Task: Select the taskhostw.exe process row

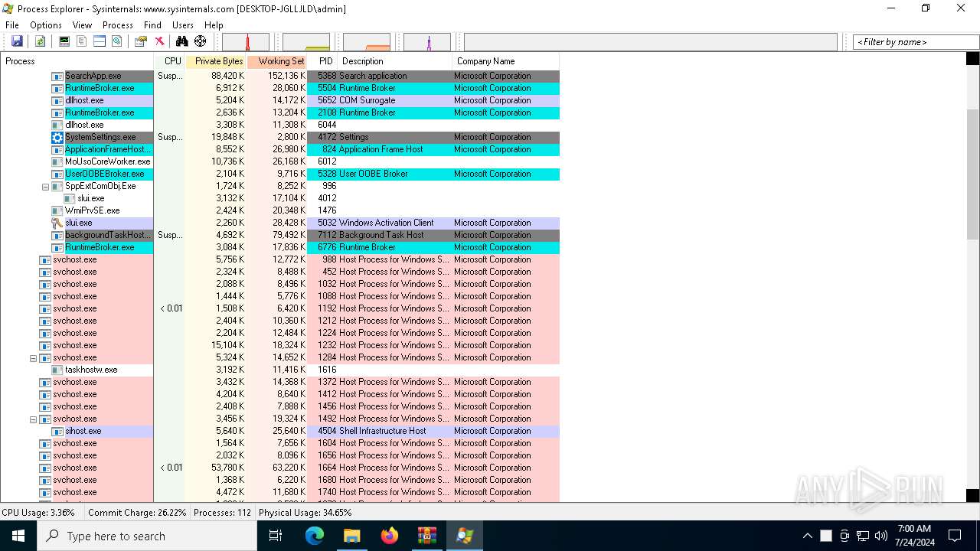Action: (279, 370)
